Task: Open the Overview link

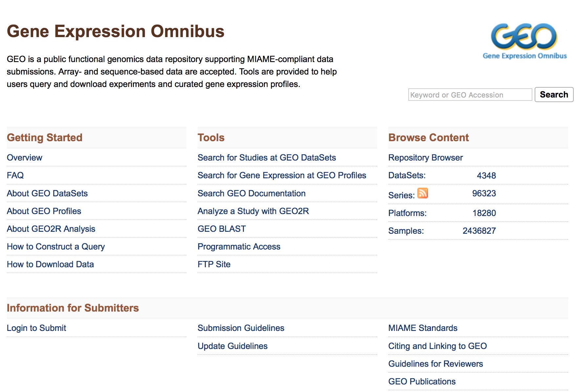Action: pos(25,158)
